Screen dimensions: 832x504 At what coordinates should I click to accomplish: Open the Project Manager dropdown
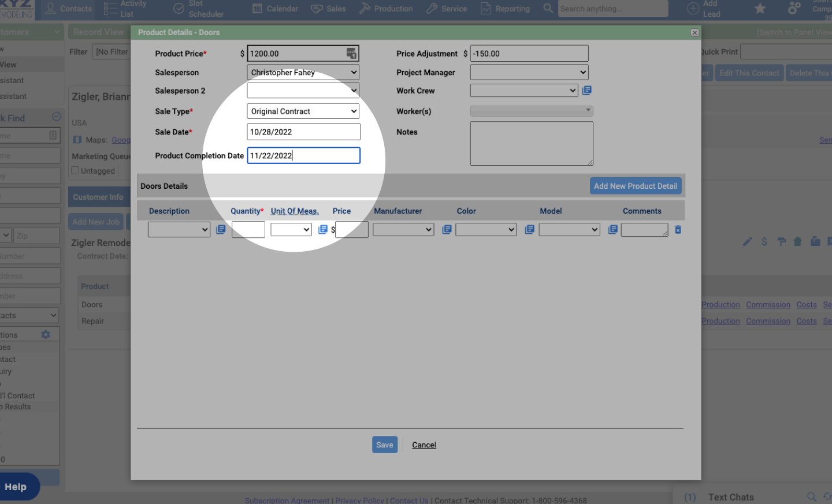tap(529, 72)
